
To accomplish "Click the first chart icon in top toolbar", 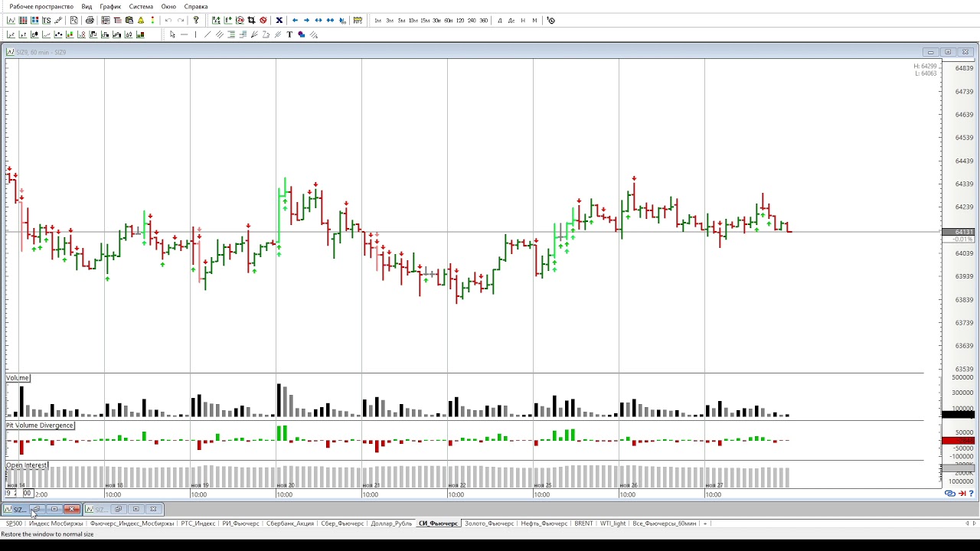I will [x=11, y=20].
